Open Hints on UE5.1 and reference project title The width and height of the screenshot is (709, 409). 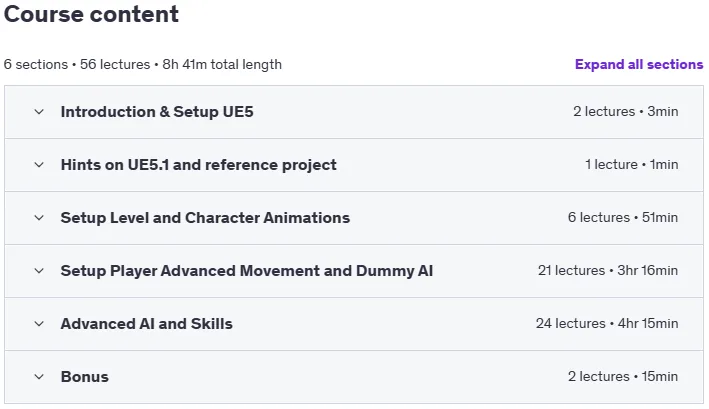(199, 165)
